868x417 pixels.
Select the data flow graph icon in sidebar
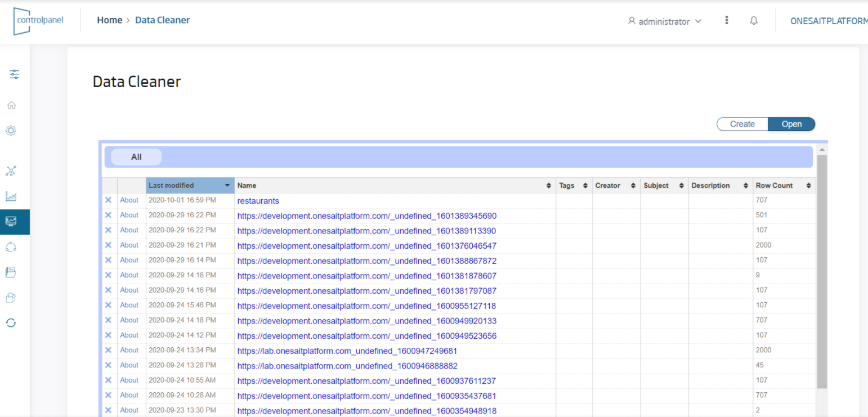click(x=11, y=171)
